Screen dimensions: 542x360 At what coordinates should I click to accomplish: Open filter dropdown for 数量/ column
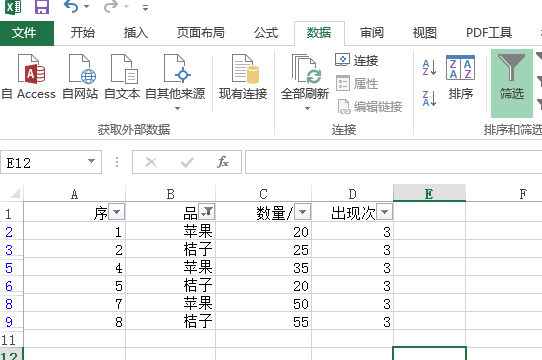click(x=302, y=212)
